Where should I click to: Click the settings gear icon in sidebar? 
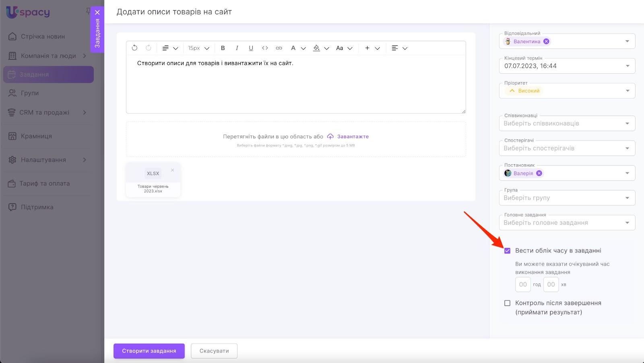click(x=12, y=160)
